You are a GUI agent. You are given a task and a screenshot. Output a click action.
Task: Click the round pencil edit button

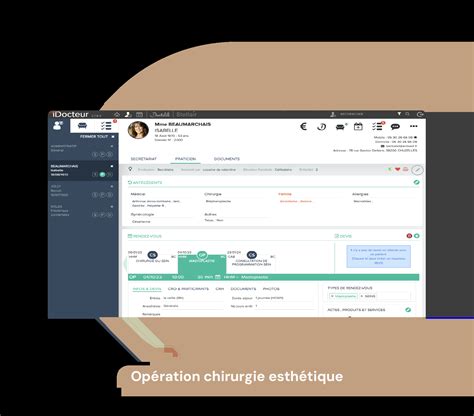pos(417,170)
